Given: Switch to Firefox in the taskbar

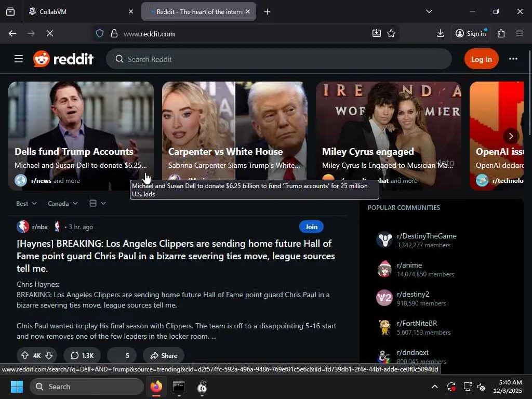Looking at the screenshot, I should pos(156,387).
